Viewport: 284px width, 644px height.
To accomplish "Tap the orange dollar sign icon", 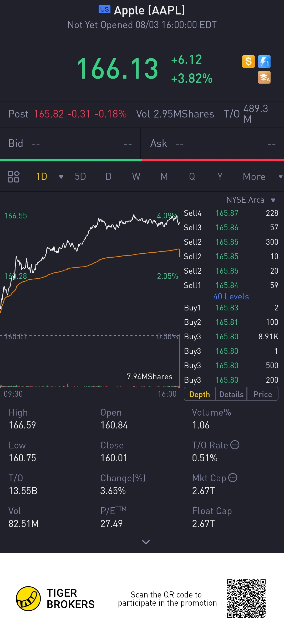I will tap(248, 62).
